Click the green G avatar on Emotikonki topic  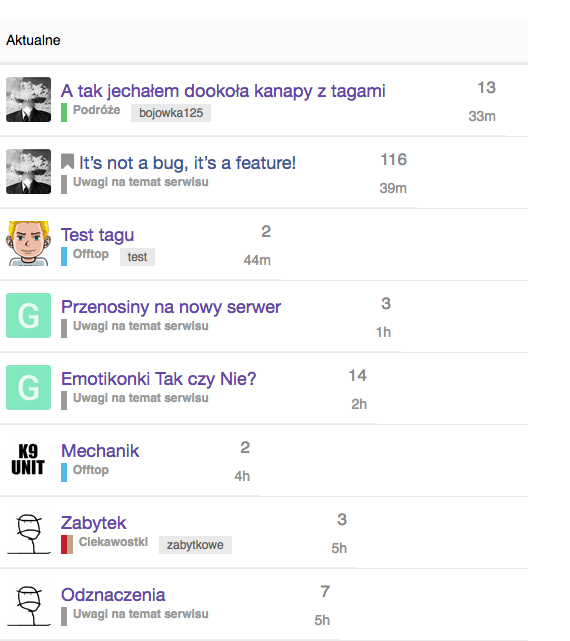coord(29,387)
